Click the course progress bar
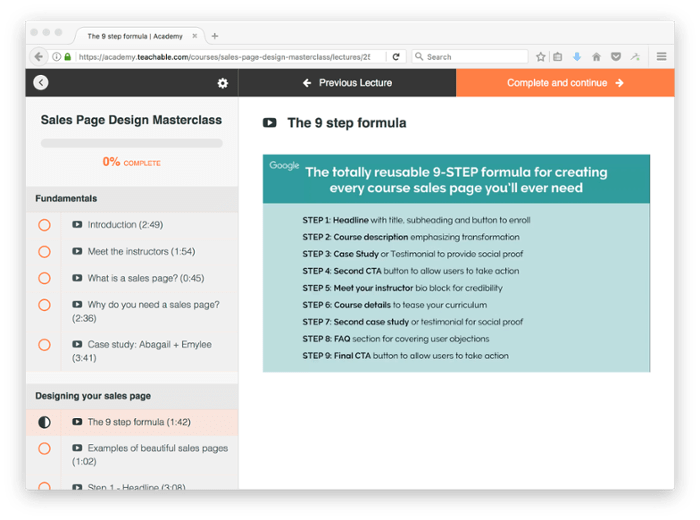This screenshot has height=520, width=700. pyautogui.click(x=131, y=143)
